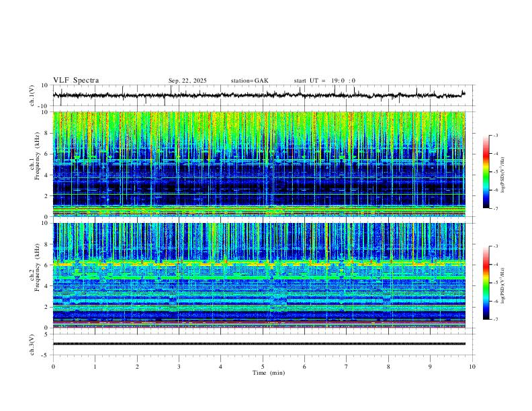The height and width of the screenshot is (411, 532).
Task: Click the ch.1 spectrogram "8" kHz tick label
Action: (46, 133)
